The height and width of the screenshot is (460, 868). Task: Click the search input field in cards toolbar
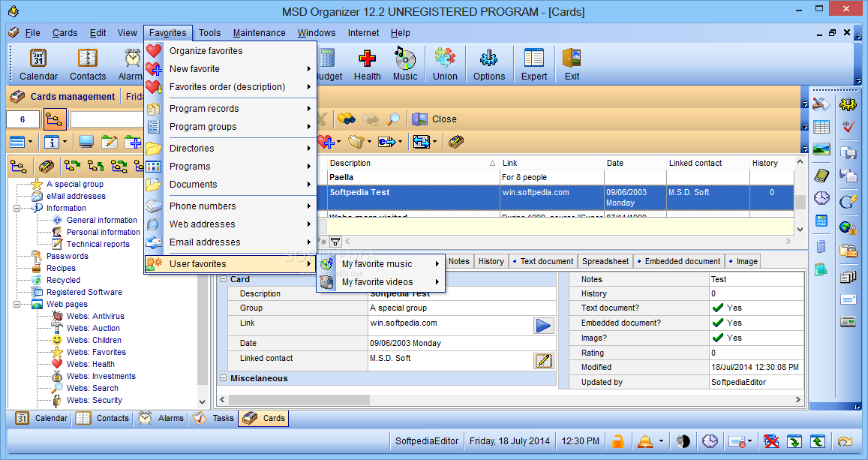(x=107, y=119)
